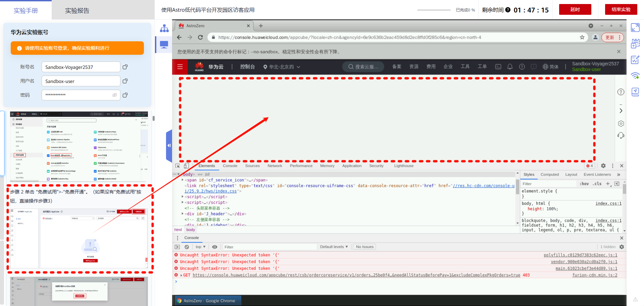The image size is (644, 306).
Task: Click the browser address bar URL
Action: [350, 37]
